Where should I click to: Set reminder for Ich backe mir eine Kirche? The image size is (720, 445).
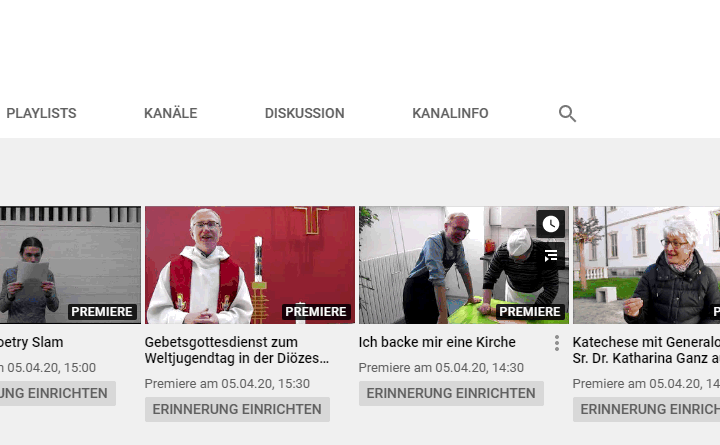[451, 393]
